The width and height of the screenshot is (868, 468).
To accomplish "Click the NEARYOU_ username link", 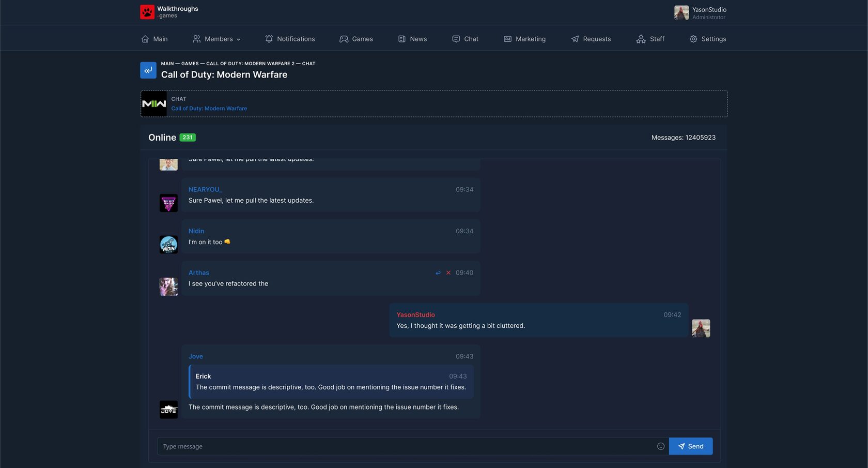I will click(x=205, y=190).
